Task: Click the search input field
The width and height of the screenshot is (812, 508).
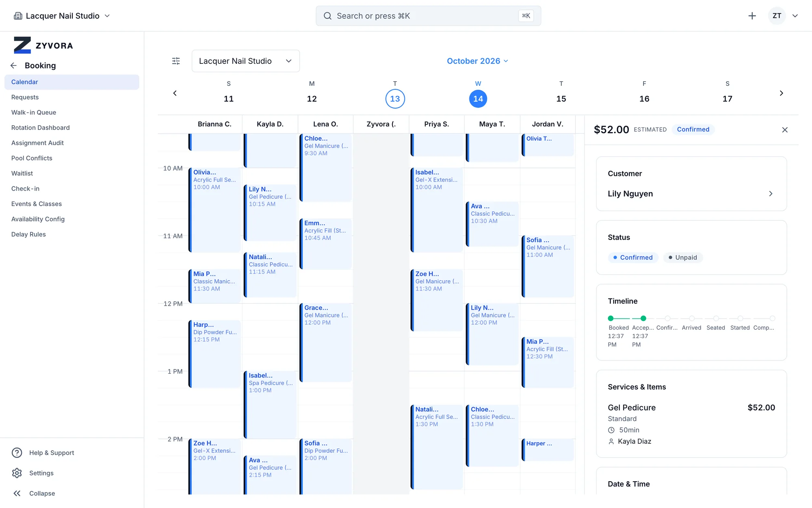Action: pos(428,16)
